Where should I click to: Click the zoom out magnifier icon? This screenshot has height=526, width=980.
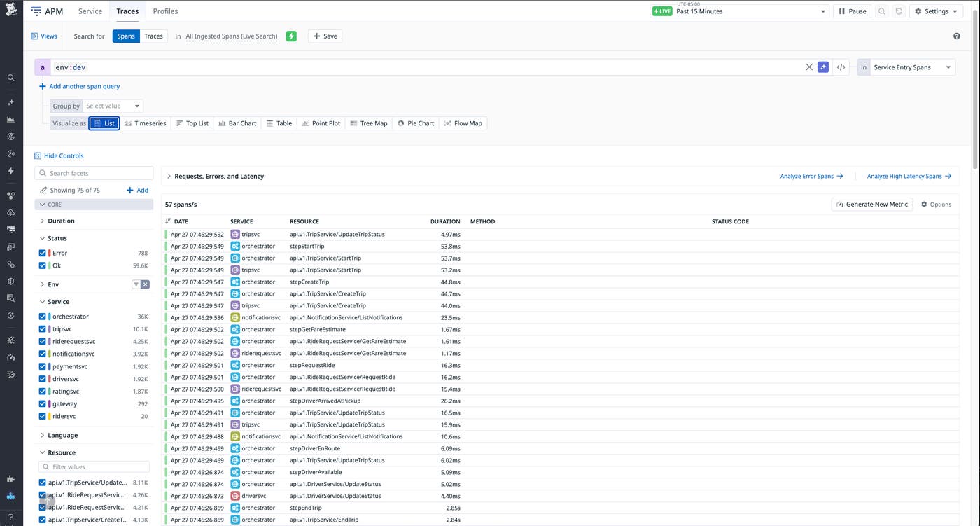(881, 11)
